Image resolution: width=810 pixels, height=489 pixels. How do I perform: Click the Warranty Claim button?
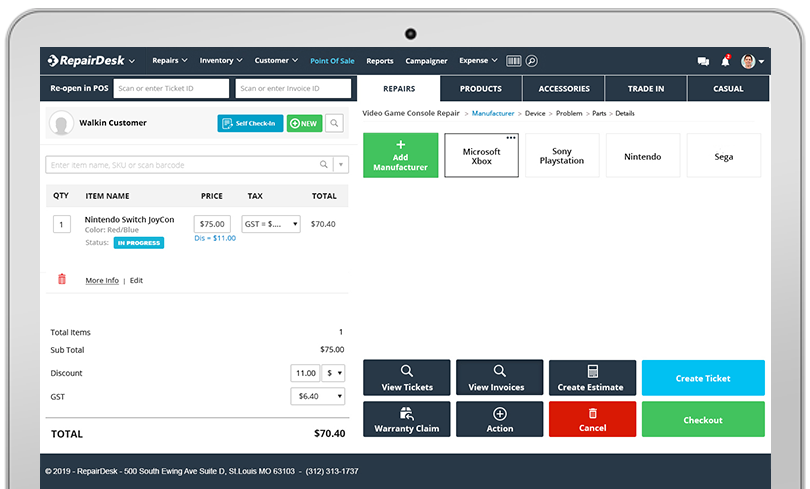(x=407, y=419)
